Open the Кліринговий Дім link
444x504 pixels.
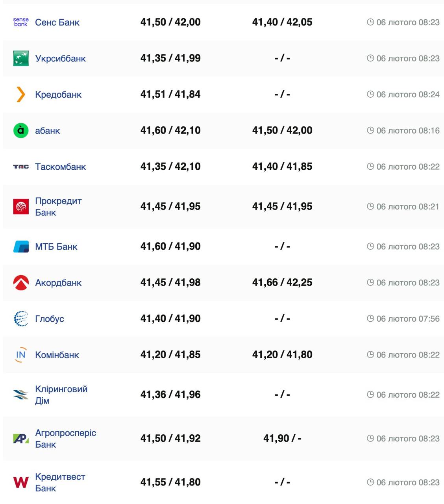point(61,395)
